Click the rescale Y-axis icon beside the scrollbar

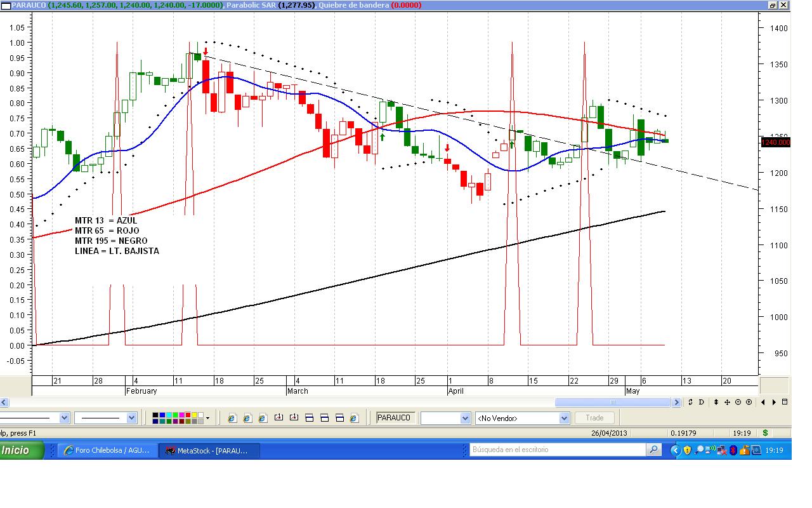pos(690,402)
